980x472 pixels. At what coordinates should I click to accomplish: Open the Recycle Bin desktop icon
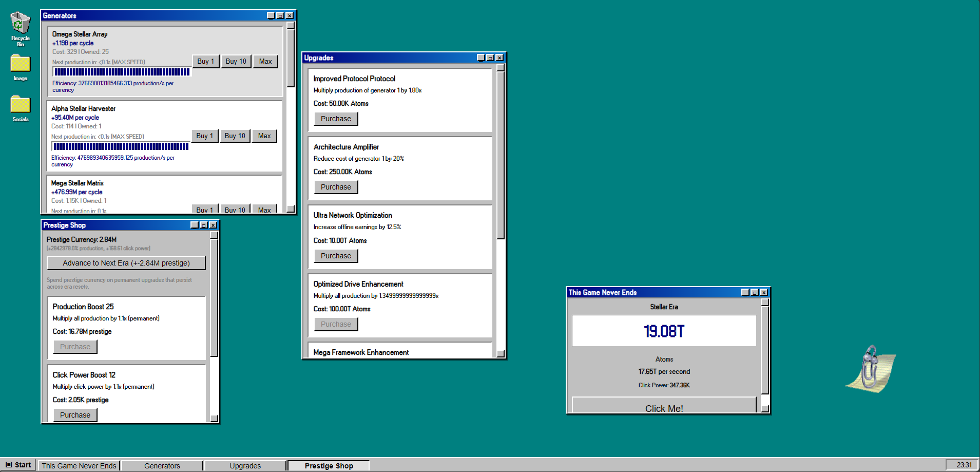click(x=21, y=29)
